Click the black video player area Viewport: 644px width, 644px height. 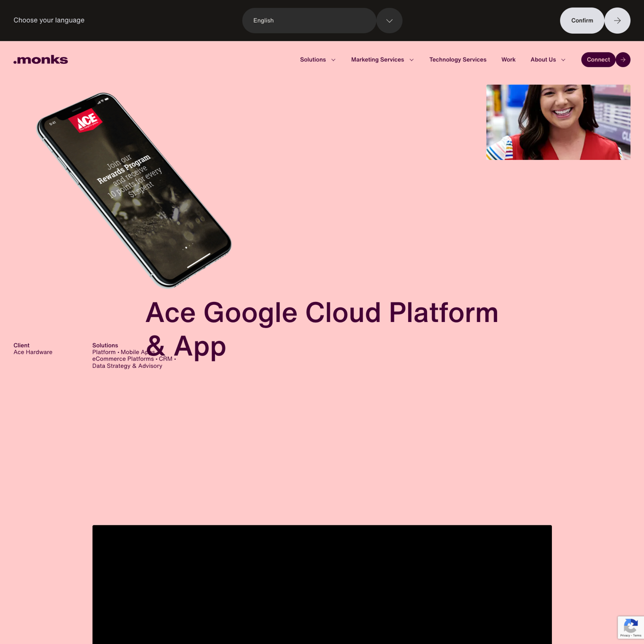click(x=322, y=584)
